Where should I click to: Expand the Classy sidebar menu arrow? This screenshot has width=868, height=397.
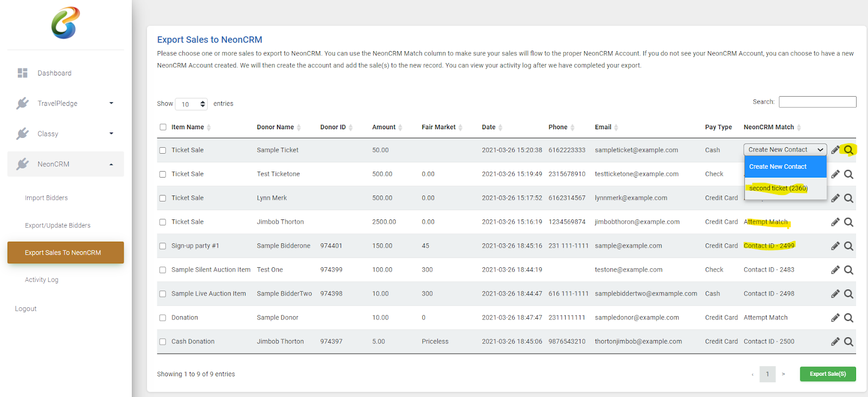click(x=111, y=134)
